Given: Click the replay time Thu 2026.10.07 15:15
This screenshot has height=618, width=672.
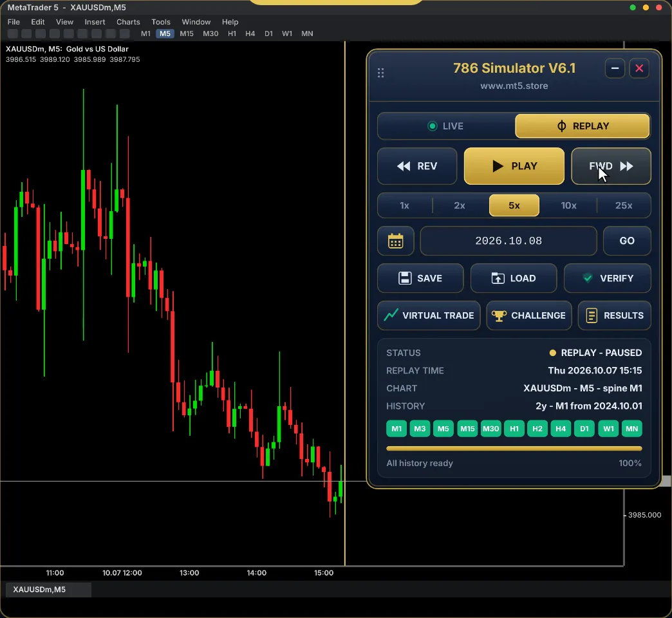Looking at the screenshot, I should tap(595, 370).
